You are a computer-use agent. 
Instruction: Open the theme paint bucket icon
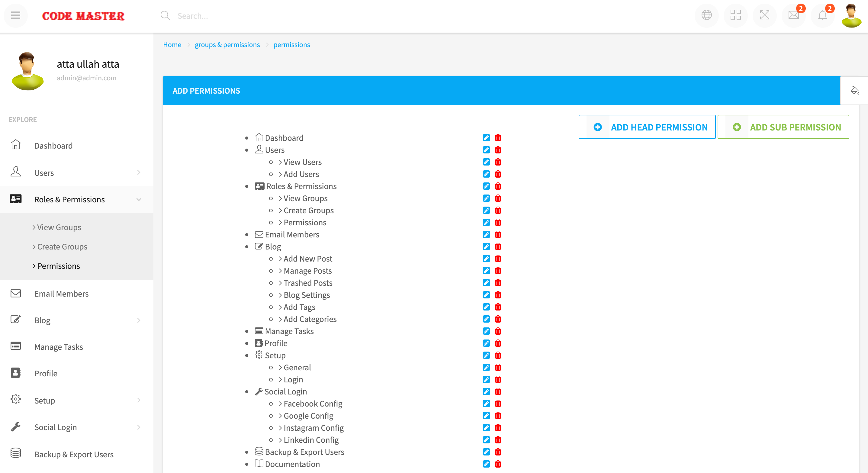(x=854, y=91)
